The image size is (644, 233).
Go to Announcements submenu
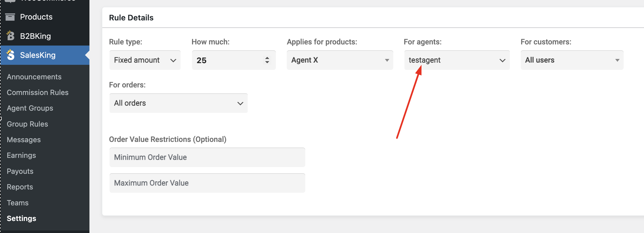click(34, 77)
